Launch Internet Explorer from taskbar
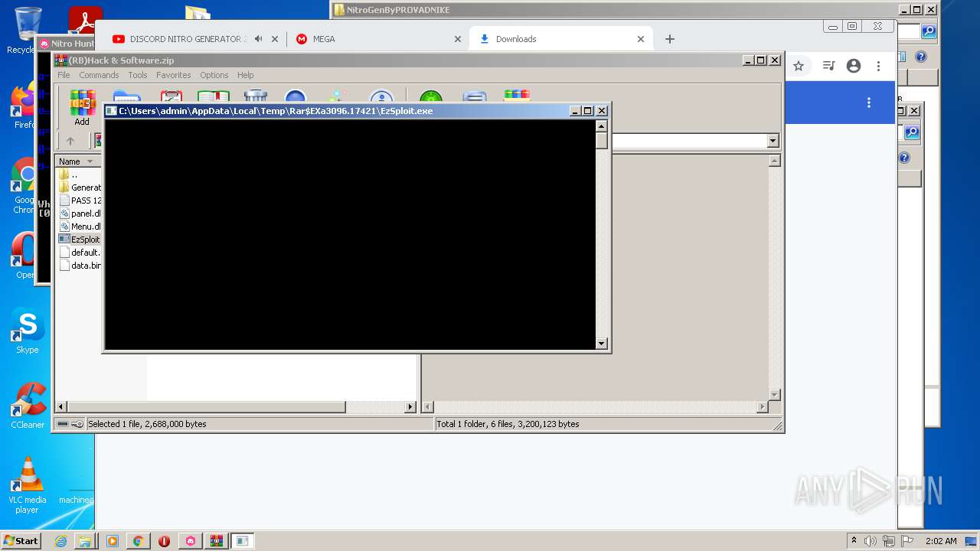Screen dimensions: 980x551 (x=60, y=541)
